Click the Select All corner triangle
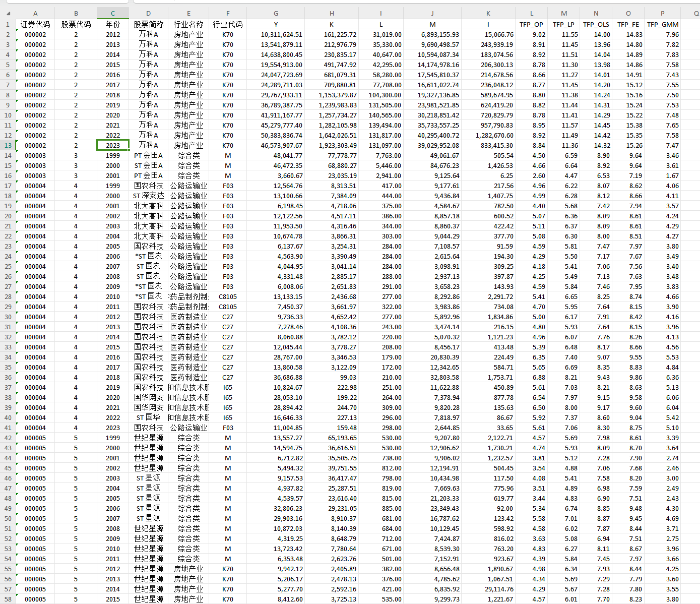 pyautogui.click(x=8, y=14)
